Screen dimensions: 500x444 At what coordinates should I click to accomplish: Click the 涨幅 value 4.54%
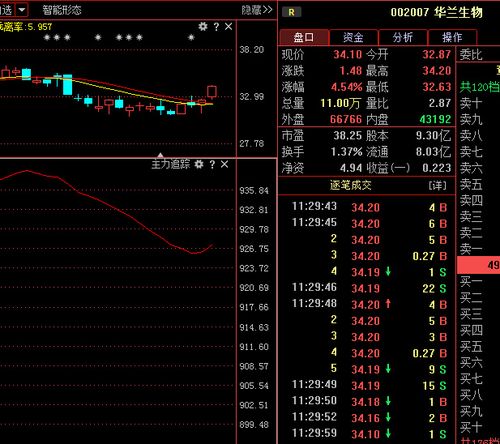(347, 87)
